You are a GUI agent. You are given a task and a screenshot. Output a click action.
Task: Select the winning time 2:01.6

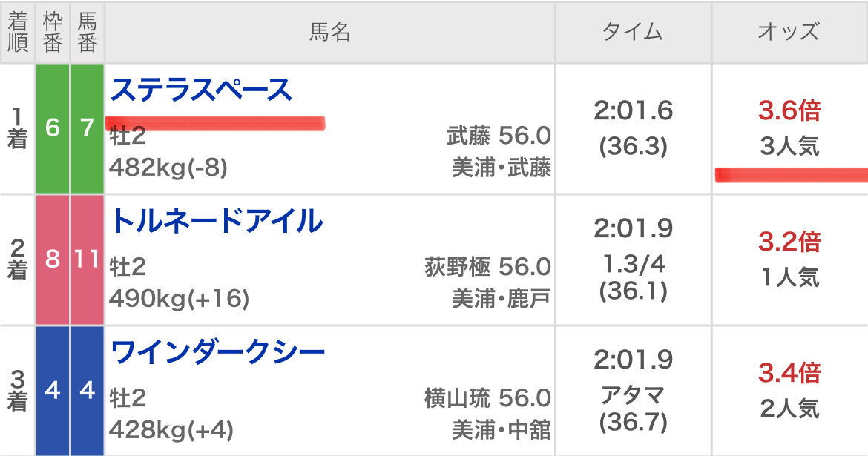click(x=633, y=111)
